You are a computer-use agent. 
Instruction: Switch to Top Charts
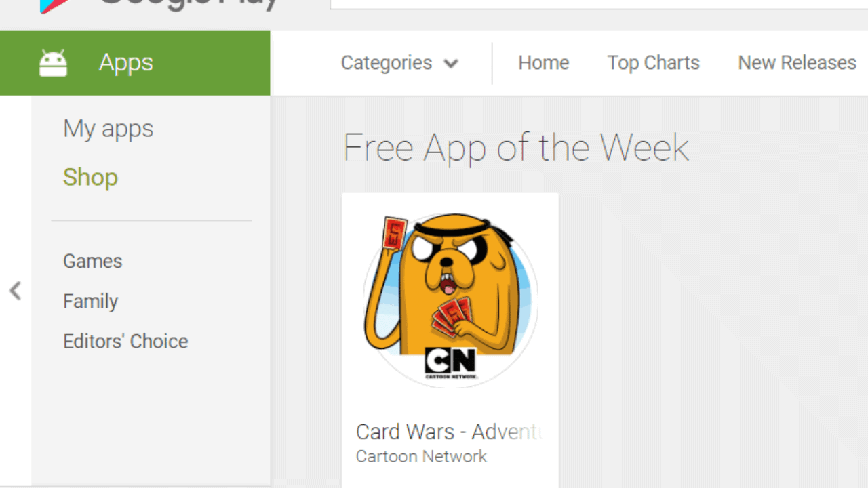(653, 63)
